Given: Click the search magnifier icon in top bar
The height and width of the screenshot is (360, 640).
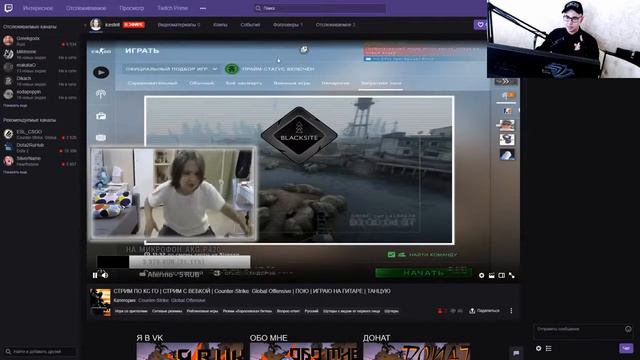Looking at the screenshot, I should point(258,8).
